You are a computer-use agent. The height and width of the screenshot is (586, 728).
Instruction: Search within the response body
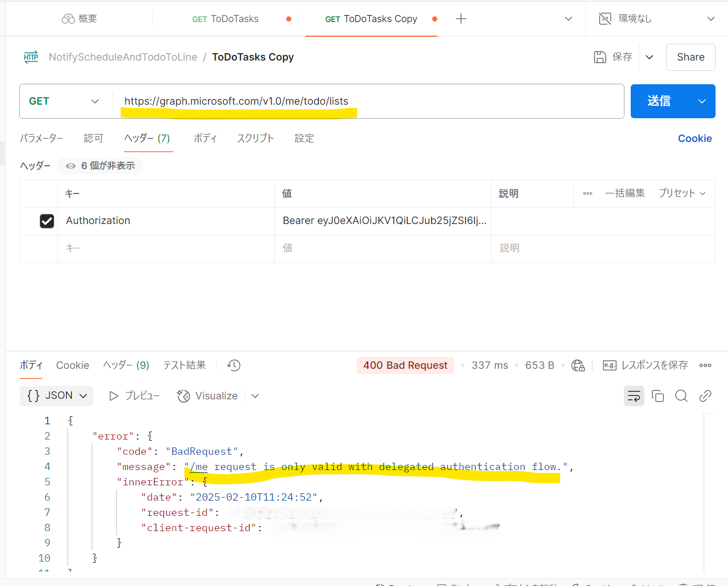click(x=681, y=396)
